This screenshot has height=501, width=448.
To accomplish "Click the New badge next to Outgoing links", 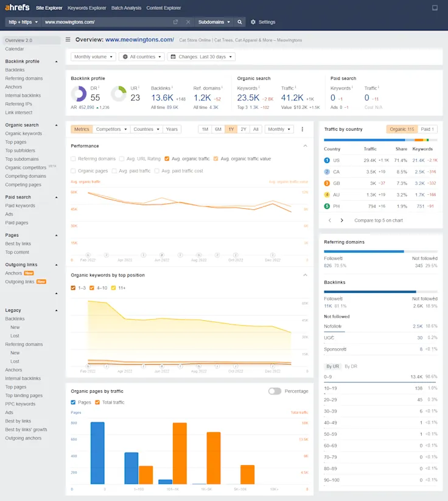I will tap(41, 282).
